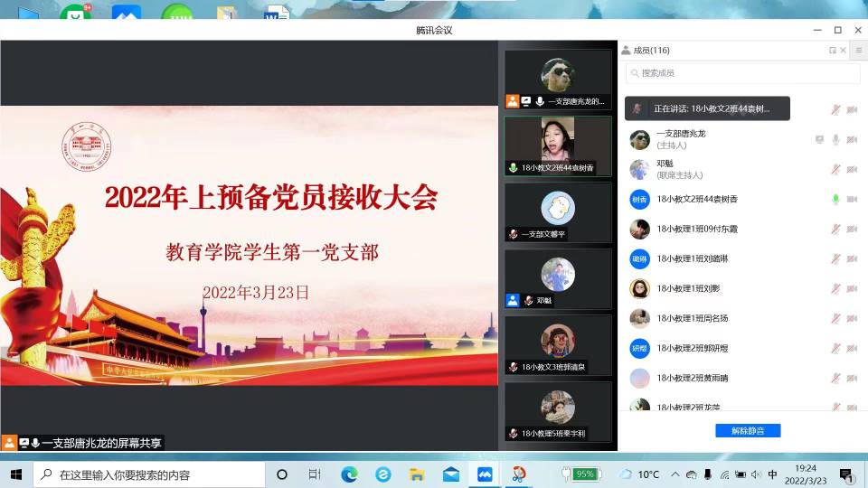Expand hidden system tray icons
This screenshot has height=488, width=868.
pyautogui.click(x=674, y=474)
